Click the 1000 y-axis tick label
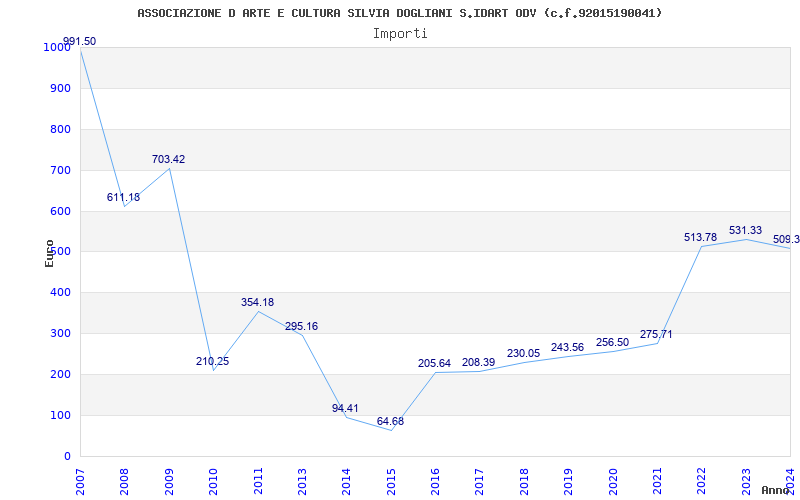Viewport: 800px width, 500px height. (x=57, y=47)
